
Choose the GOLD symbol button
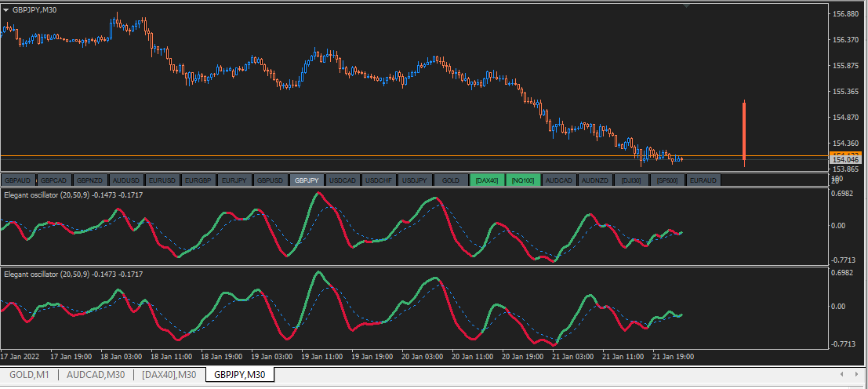(x=451, y=180)
